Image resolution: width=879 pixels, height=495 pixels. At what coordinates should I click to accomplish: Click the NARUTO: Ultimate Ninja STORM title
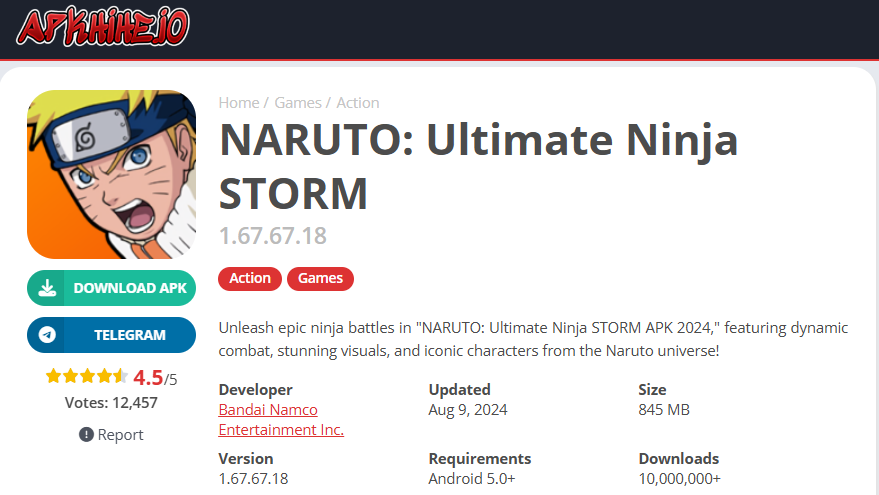pos(478,166)
